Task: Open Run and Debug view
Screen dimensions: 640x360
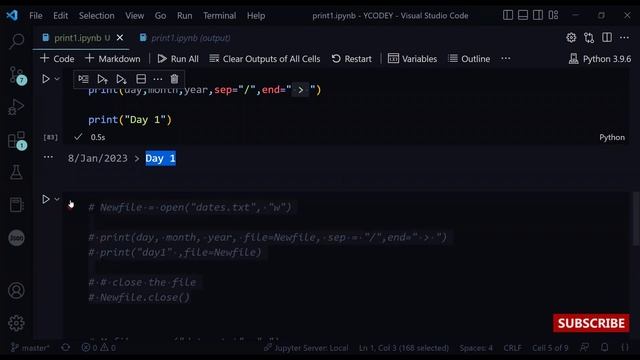Action: pos(16,107)
